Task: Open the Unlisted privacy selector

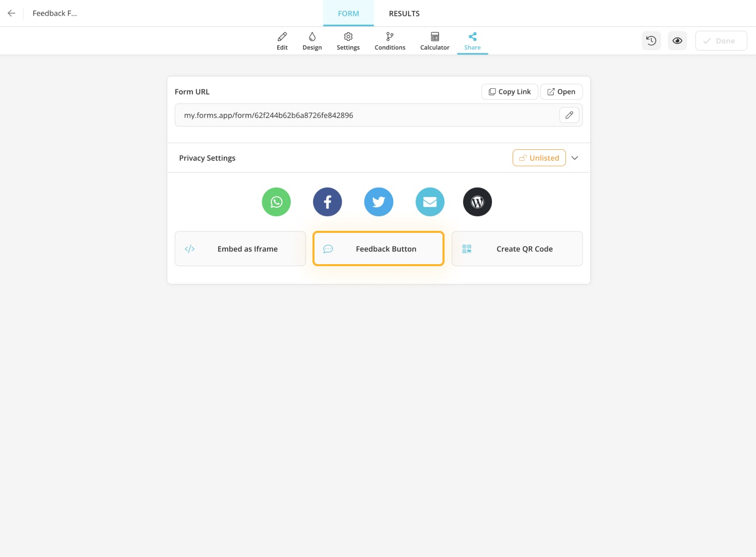Action: coord(539,158)
